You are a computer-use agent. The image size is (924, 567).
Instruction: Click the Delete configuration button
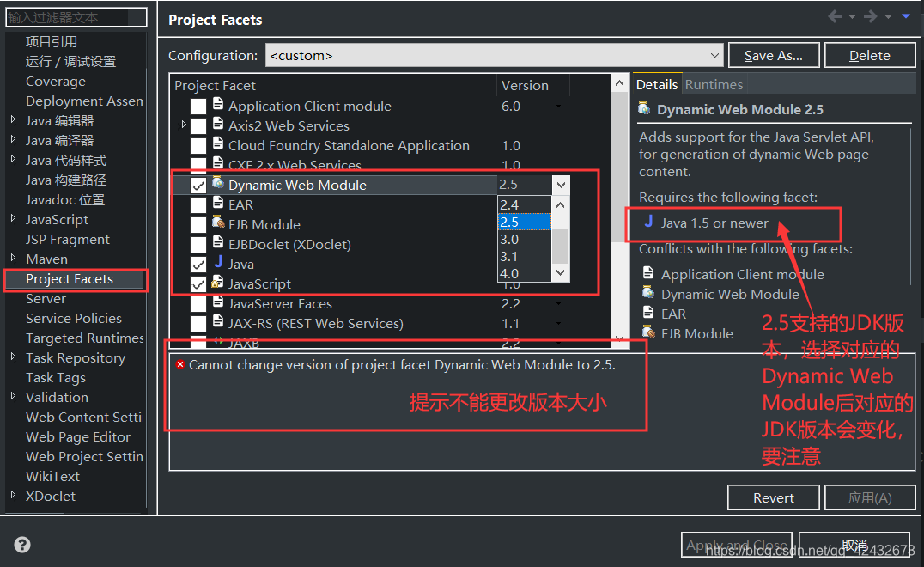870,55
